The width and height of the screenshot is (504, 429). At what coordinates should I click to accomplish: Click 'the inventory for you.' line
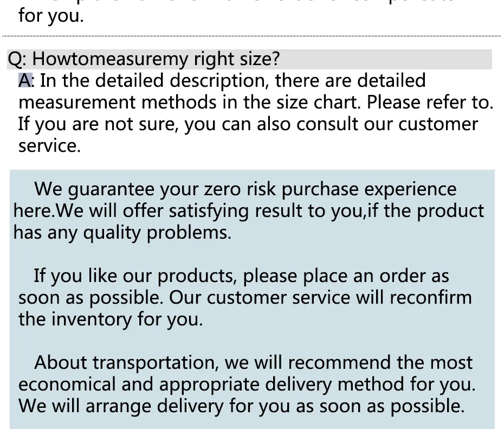point(111,319)
